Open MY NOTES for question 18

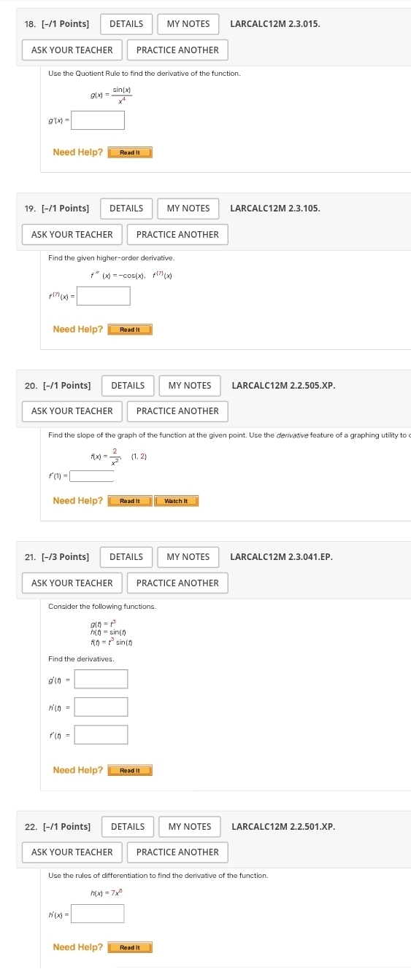[x=188, y=24]
